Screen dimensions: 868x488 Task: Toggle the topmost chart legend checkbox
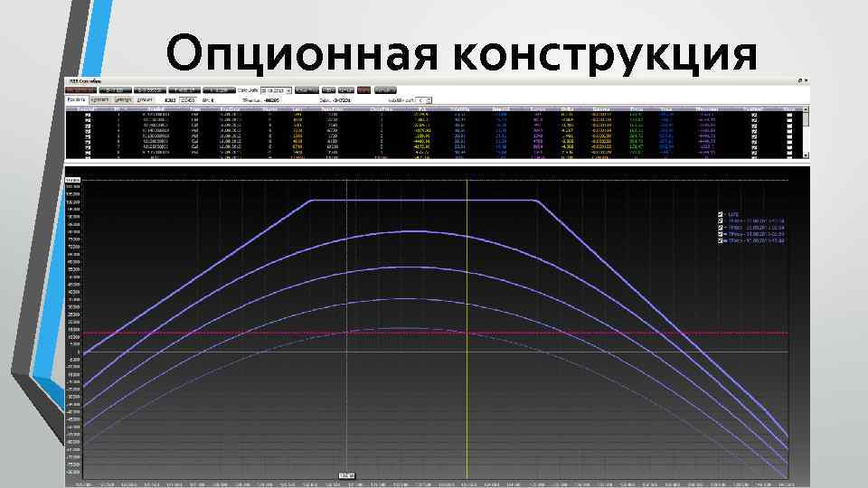click(x=721, y=214)
